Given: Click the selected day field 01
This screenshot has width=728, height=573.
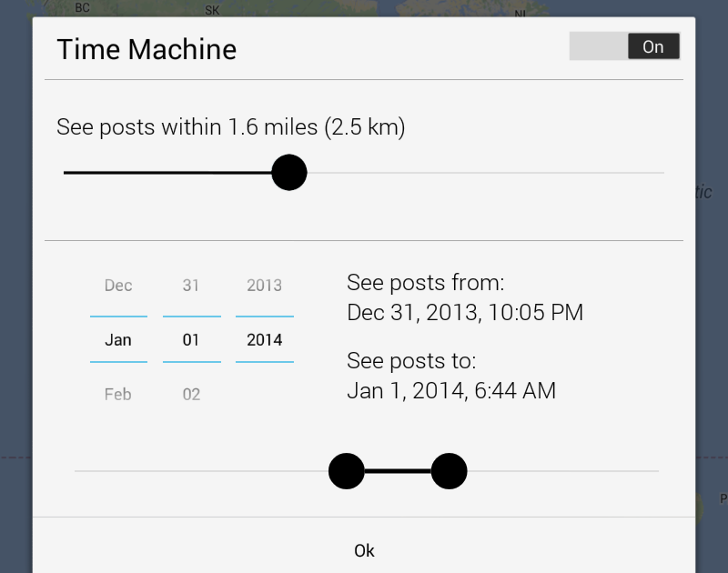Looking at the screenshot, I should pyautogui.click(x=191, y=340).
